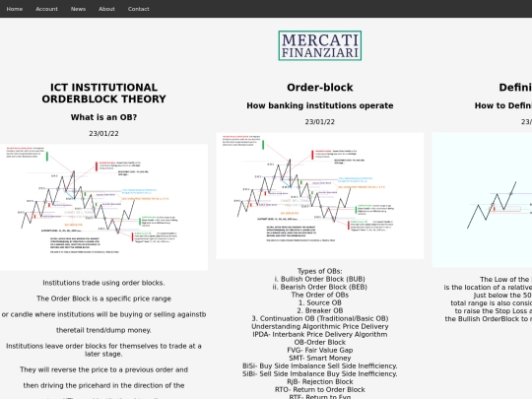Open the ICT Institutional Orderblock Theory article title

click(x=103, y=93)
